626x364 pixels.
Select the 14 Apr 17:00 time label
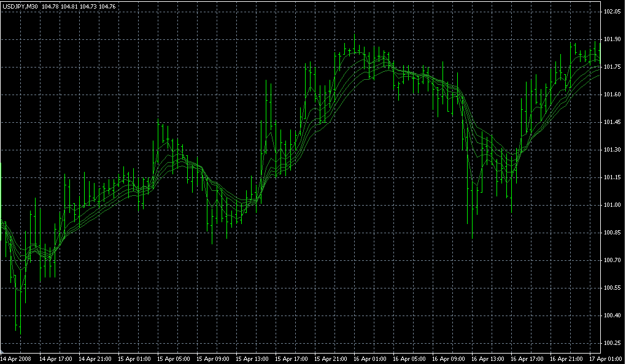[55, 359]
